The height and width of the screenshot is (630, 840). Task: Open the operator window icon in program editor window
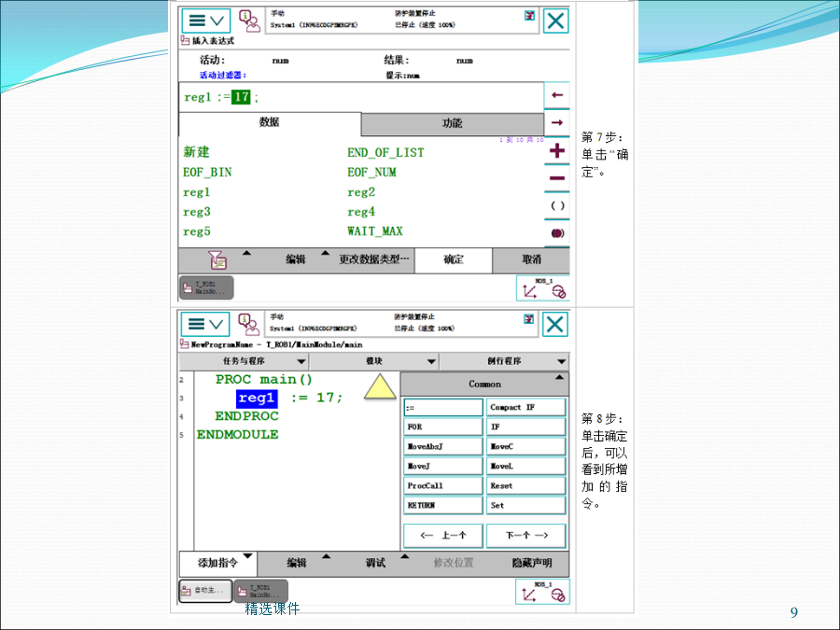click(x=248, y=324)
